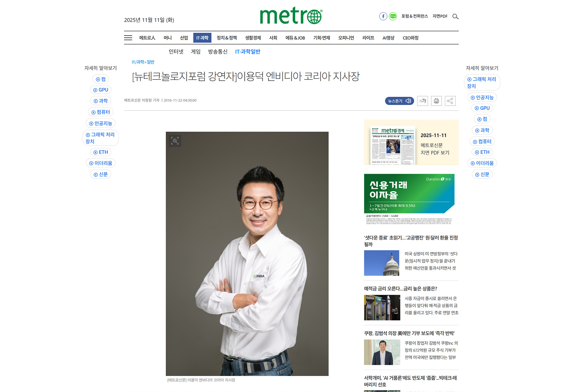Select the IT·과학 menu tab
Image resolution: width=588 pixels, height=392 pixels.
202,38
